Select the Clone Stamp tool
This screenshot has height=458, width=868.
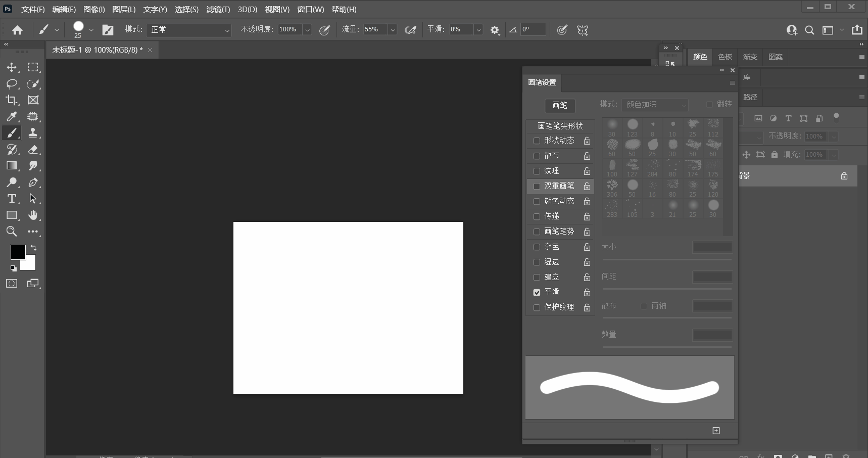tap(33, 133)
